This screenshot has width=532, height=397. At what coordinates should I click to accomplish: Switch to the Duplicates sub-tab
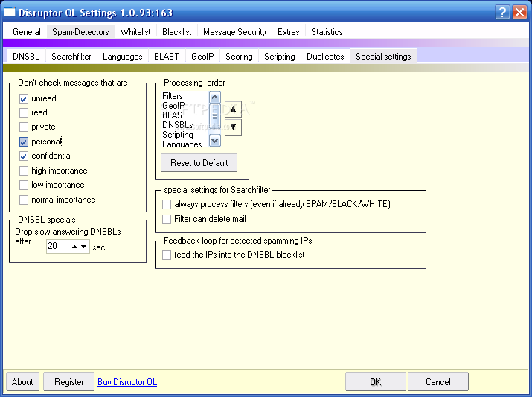325,57
